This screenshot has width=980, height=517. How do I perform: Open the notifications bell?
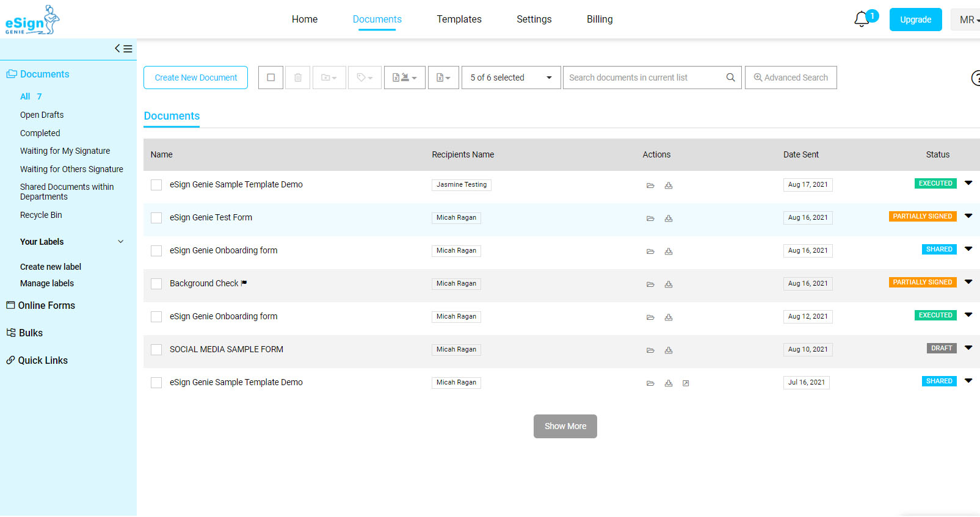coord(862,20)
